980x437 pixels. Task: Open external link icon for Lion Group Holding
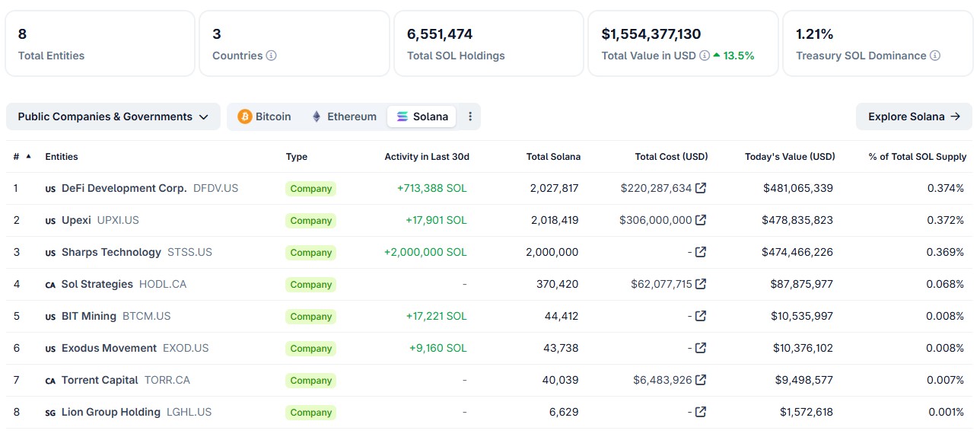click(x=701, y=412)
